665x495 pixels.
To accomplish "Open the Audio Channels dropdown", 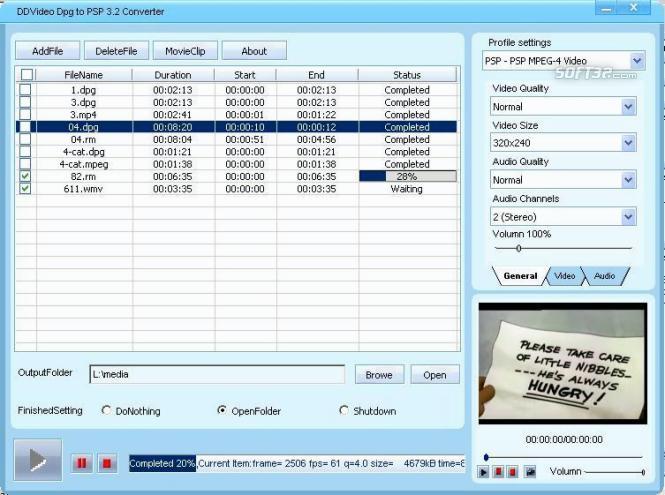I will [x=629, y=217].
